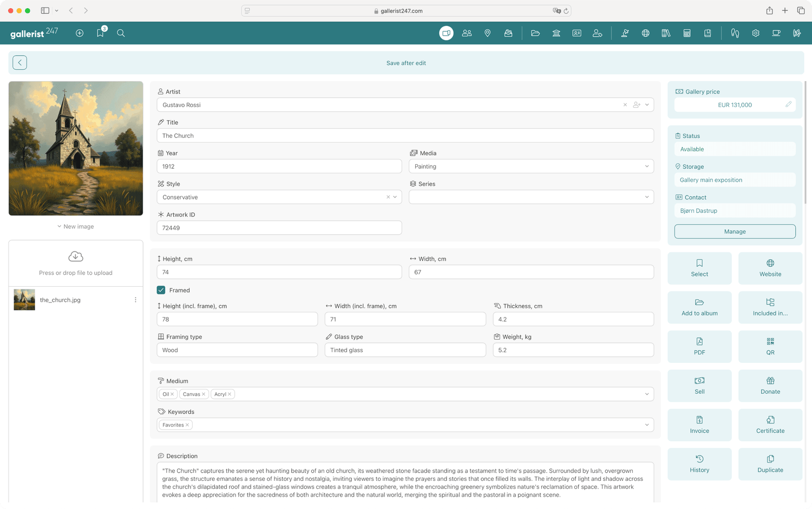812x509 pixels.
Task: Go back using the left arrow button
Action: (x=20, y=63)
